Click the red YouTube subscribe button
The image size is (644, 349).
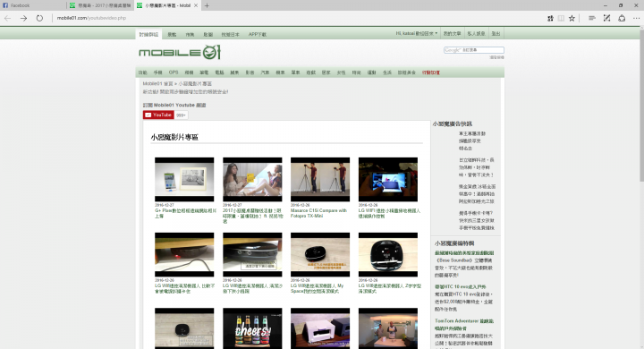(x=158, y=115)
